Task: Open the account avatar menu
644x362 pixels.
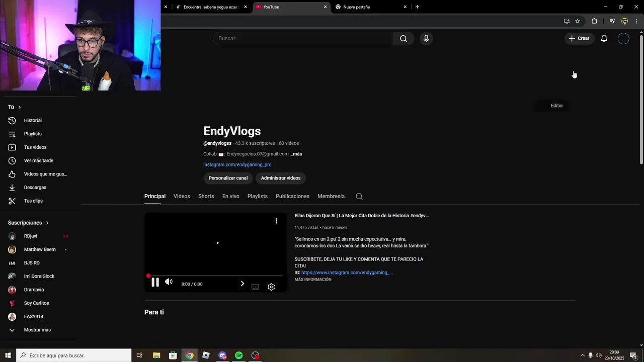Action: (x=623, y=39)
